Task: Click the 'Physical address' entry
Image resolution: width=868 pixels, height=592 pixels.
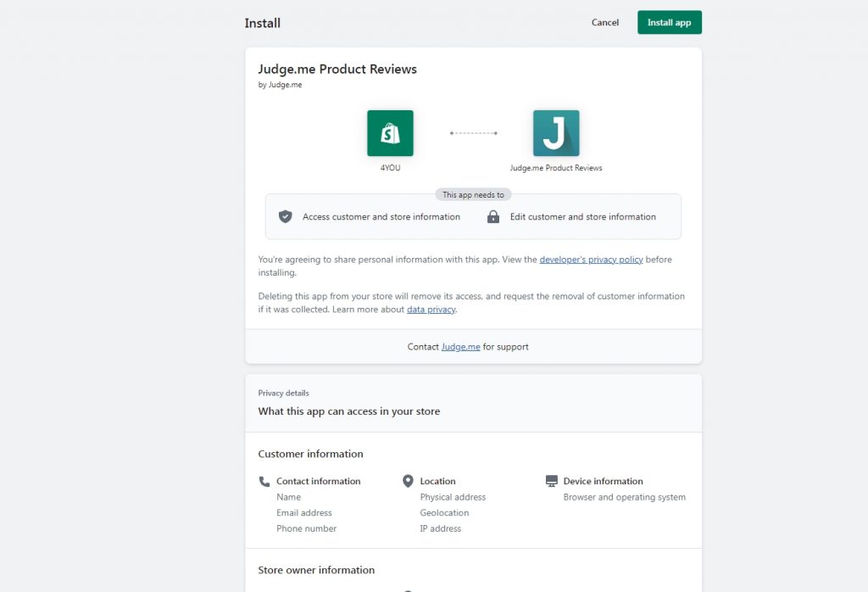Action: pos(453,497)
